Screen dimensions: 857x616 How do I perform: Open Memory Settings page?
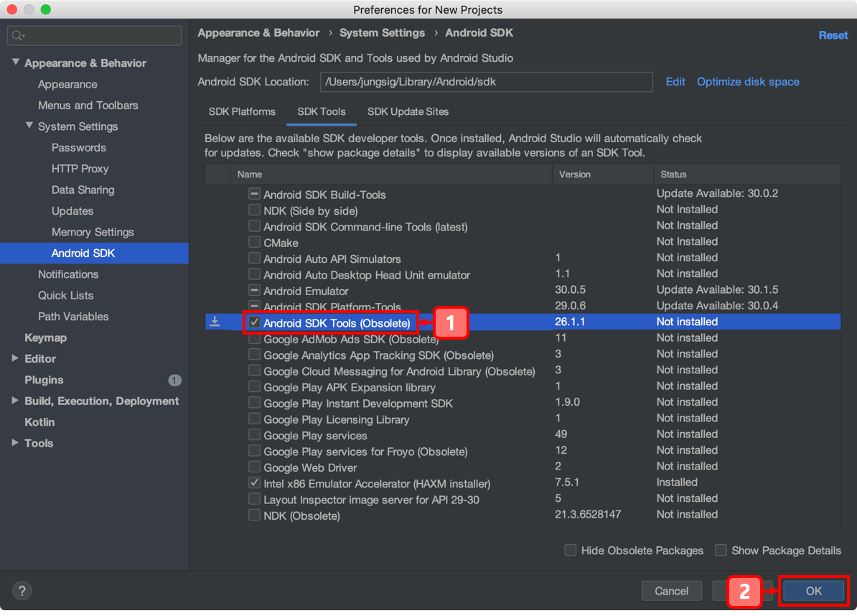(x=93, y=232)
